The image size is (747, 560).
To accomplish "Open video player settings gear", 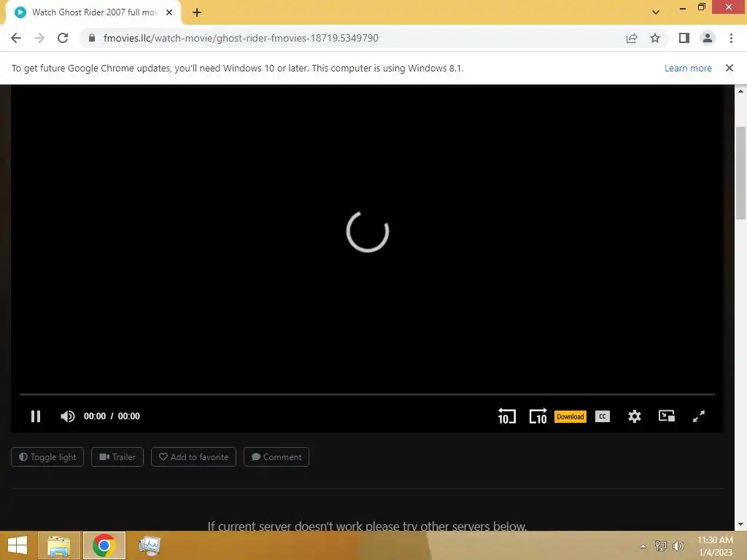I will click(x=634, y=416).
